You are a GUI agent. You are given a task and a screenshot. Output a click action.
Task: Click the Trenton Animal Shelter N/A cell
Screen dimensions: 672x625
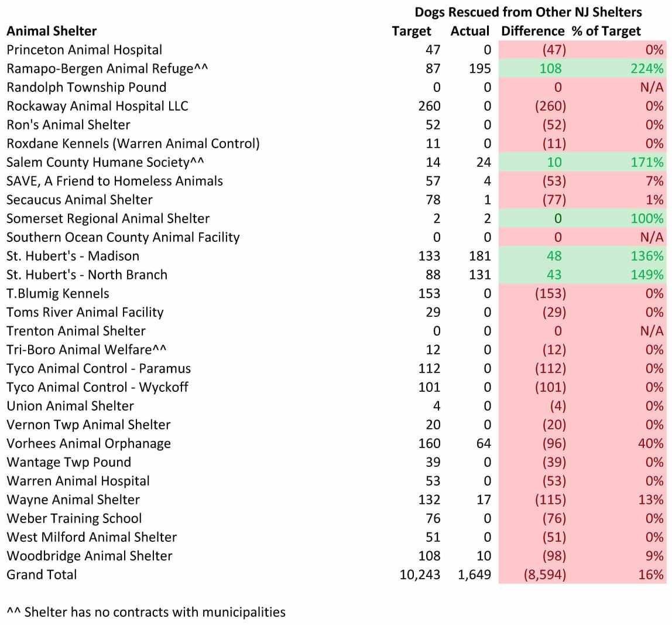click(652, 331)
